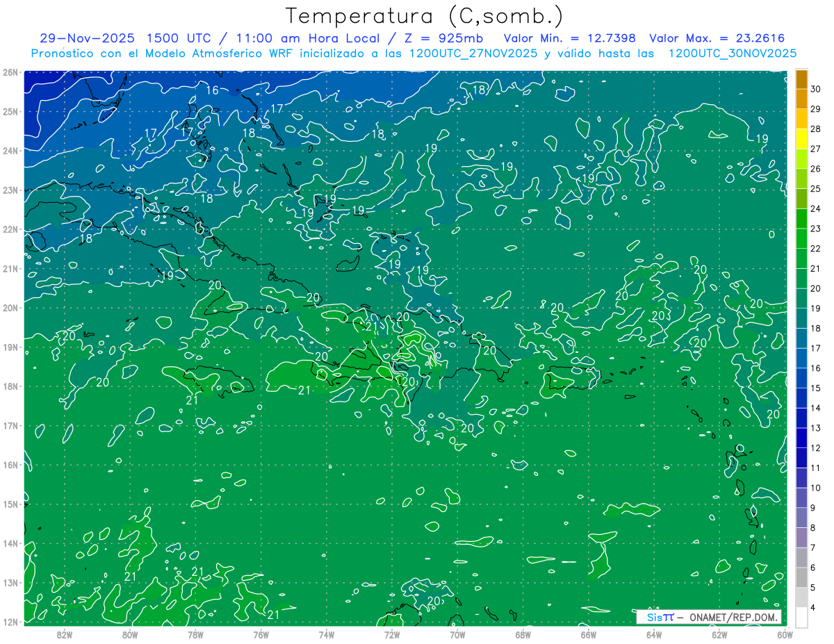The width and height of the screenshot is (834, 644).
Task: Click the longitude axis label '78W'
Action: (195, 634)
